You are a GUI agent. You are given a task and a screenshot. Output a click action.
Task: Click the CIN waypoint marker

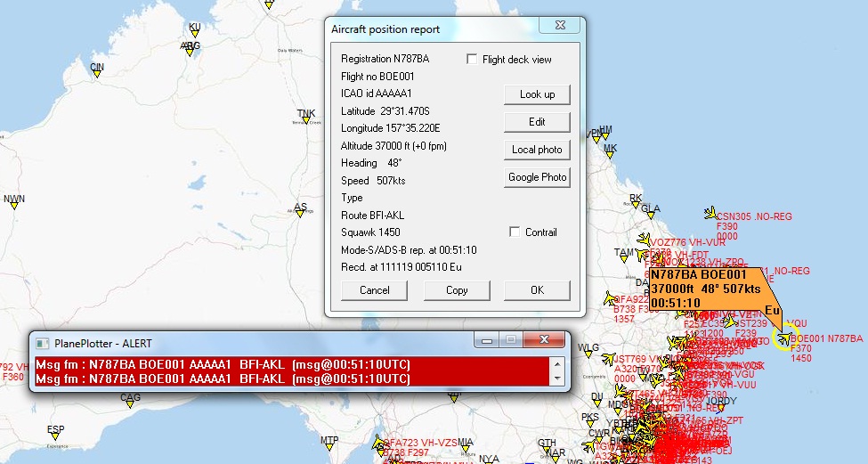pos(97,74)
